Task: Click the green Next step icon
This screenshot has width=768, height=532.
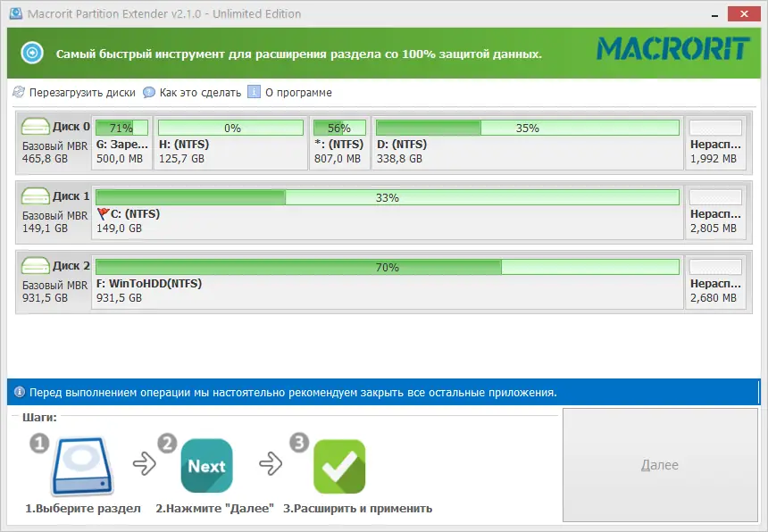Action: tap(206, 464)
